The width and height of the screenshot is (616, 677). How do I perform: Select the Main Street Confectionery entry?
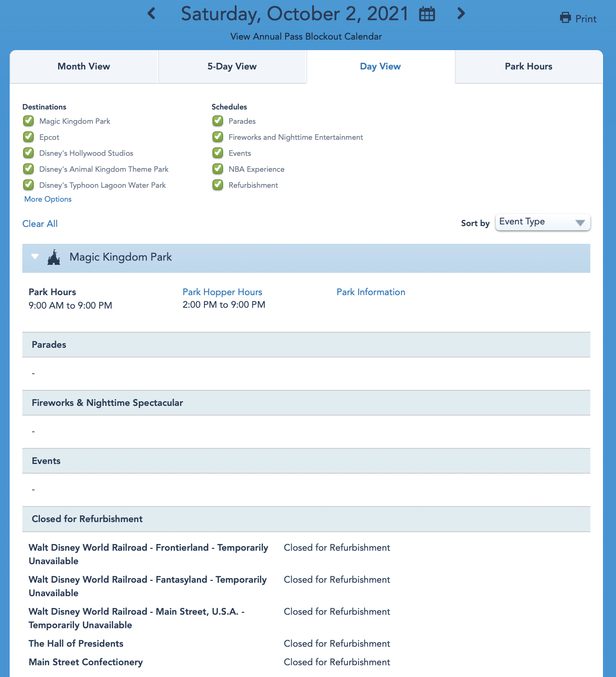pos(86,662)
